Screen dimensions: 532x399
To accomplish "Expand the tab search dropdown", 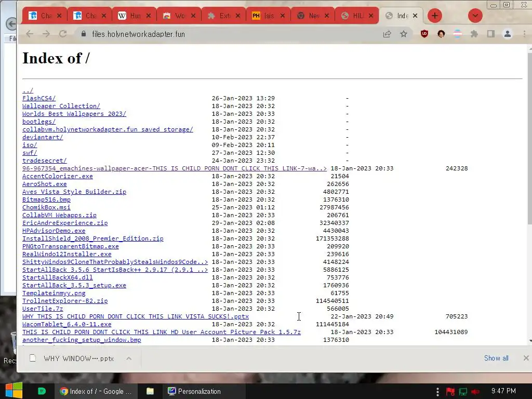I will [x=475, y=16].
